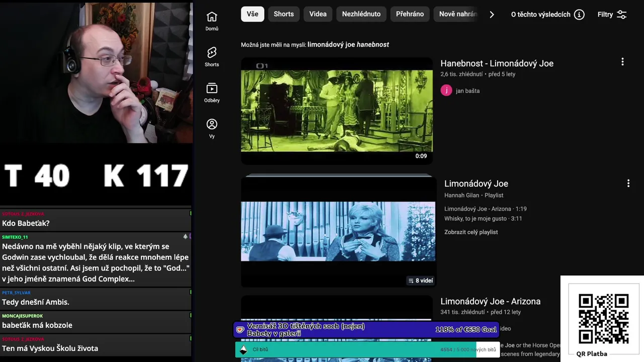Screen dimensions: 644x362
Task: Click the Cíl bitů progress bar
Action: point(367,349)
